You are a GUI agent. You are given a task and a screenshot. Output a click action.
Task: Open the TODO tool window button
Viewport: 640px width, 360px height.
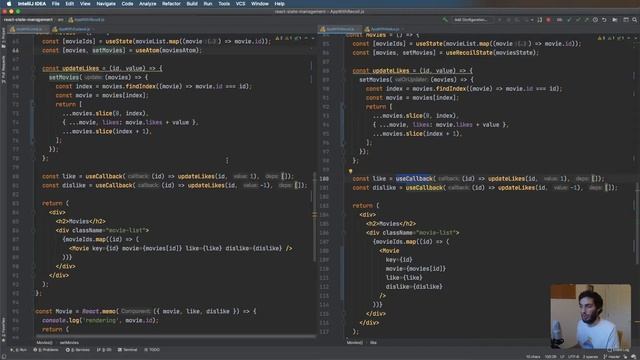pyautogui.click(x=152, y=350)
